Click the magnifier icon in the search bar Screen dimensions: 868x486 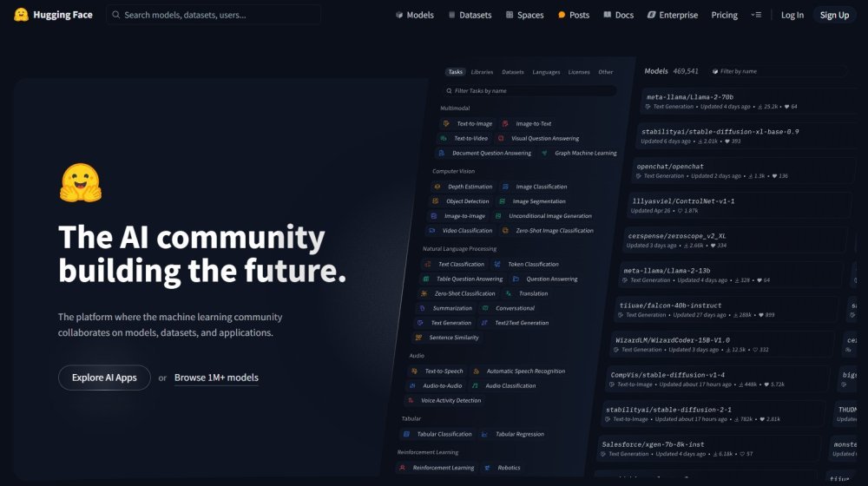[x=115, y=15]
